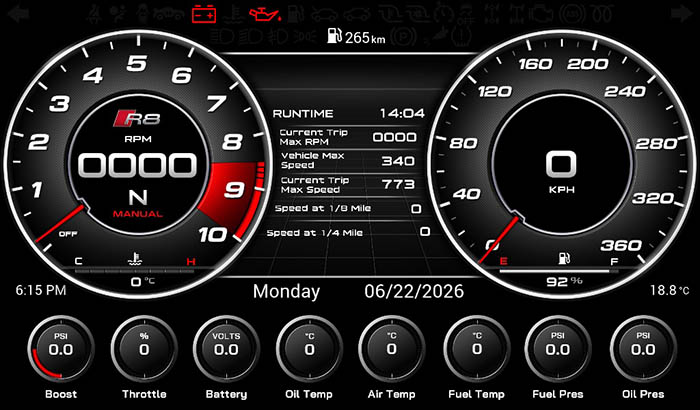Tap the fuel level E-to-F bar
The height and width of the screenshot is (410, 700).
(559, 271)
